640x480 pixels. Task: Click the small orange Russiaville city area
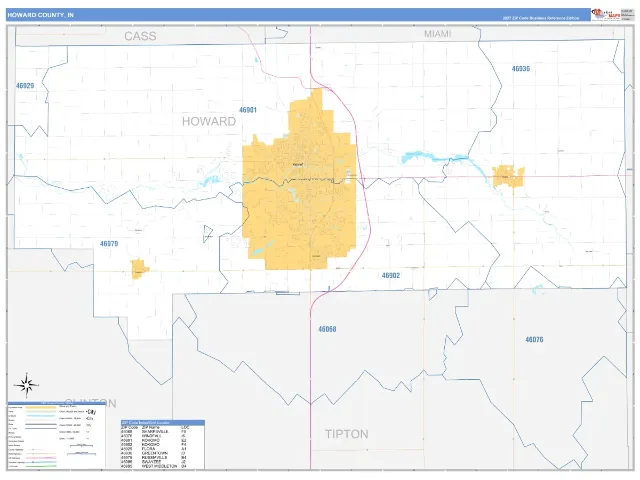pyautogui.click(x=139, y=269)
